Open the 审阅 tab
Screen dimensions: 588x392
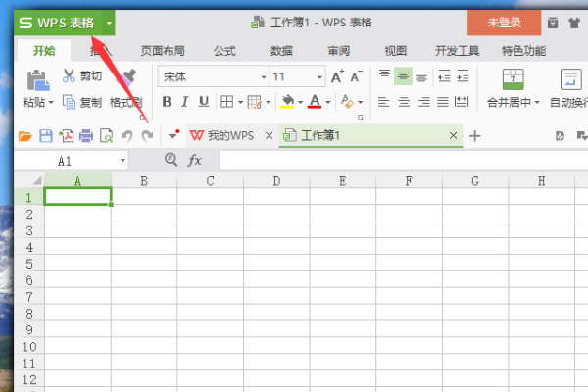click(339, 51)
